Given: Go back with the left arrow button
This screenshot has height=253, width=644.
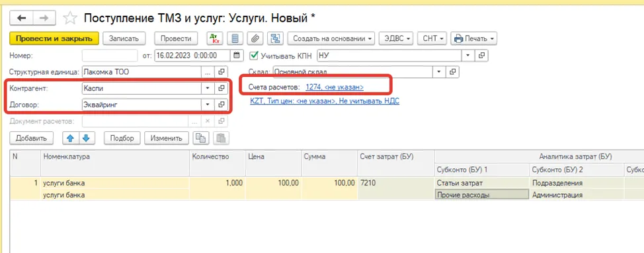Looking at the screenshot, I should point(22,18).
